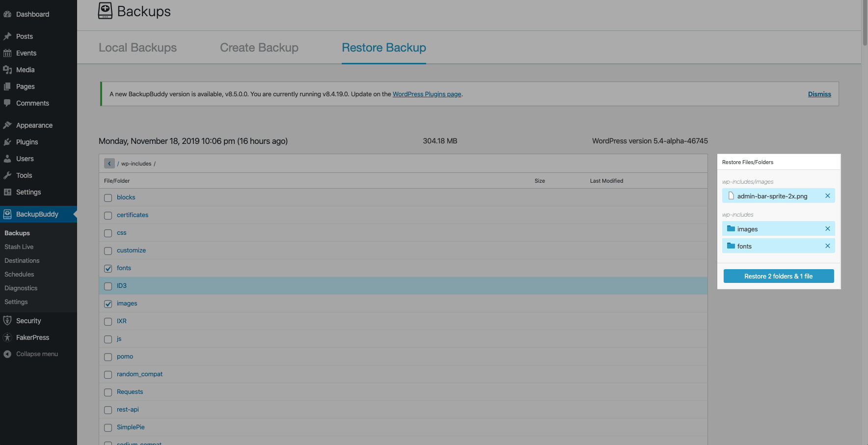
Task: Click the Collapse menu arrow icon
Action: (x=7, y=354)
